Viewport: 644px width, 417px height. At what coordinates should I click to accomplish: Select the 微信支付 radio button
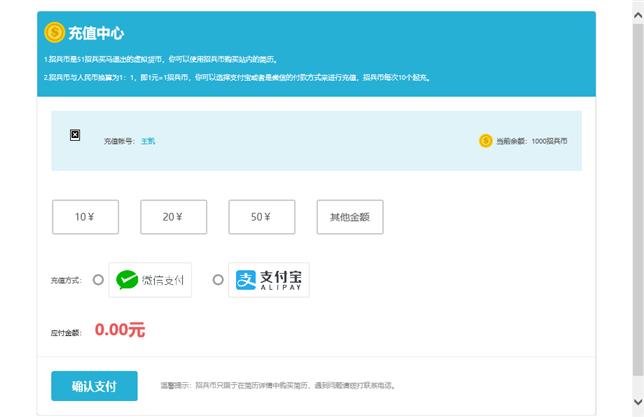pyautogui.click(x=98, y=281)
